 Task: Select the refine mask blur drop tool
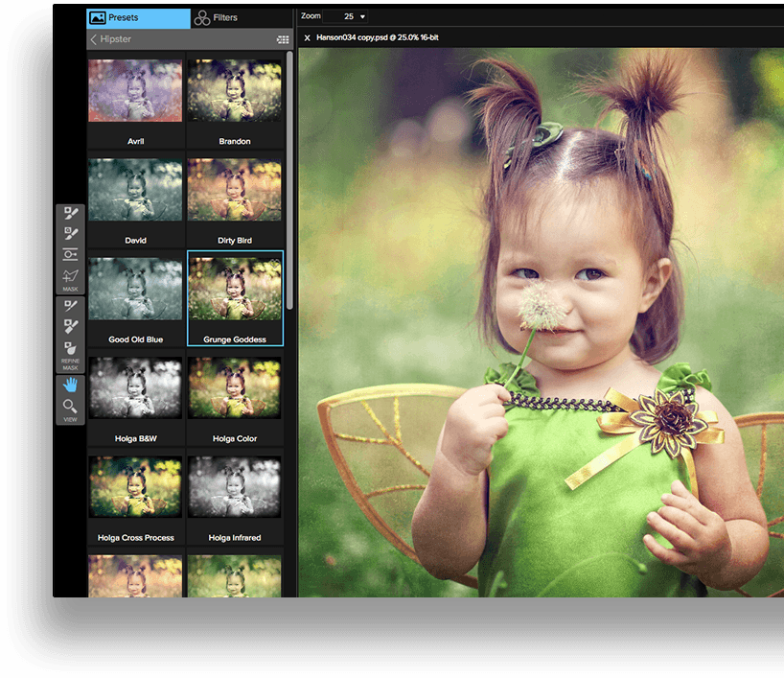tap(70, 347)
